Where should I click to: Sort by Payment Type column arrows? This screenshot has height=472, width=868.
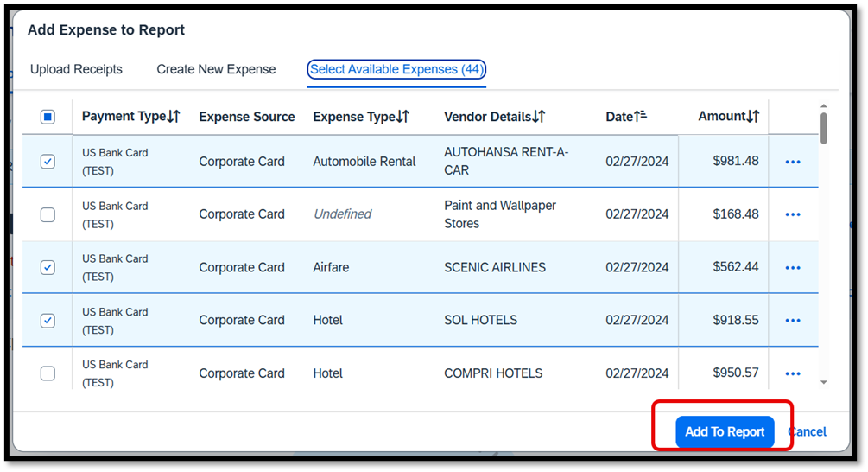(173, 117)
